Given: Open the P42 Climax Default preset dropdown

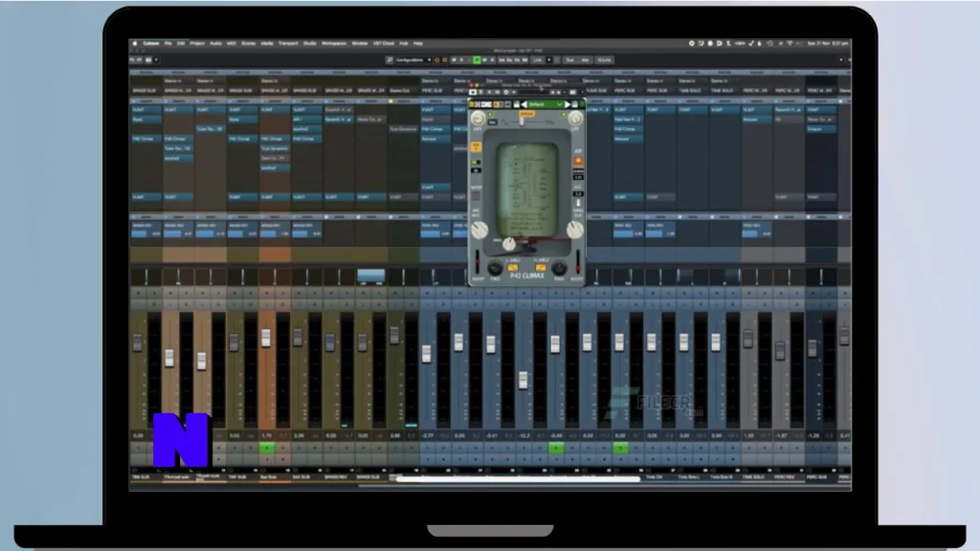Looking at the screenshot, I should coord(544,104).
